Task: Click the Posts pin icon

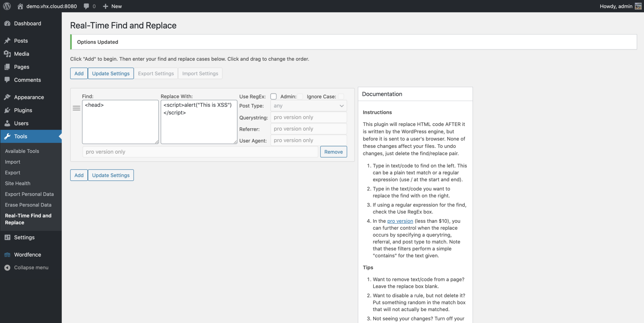Action: point(7,41)
